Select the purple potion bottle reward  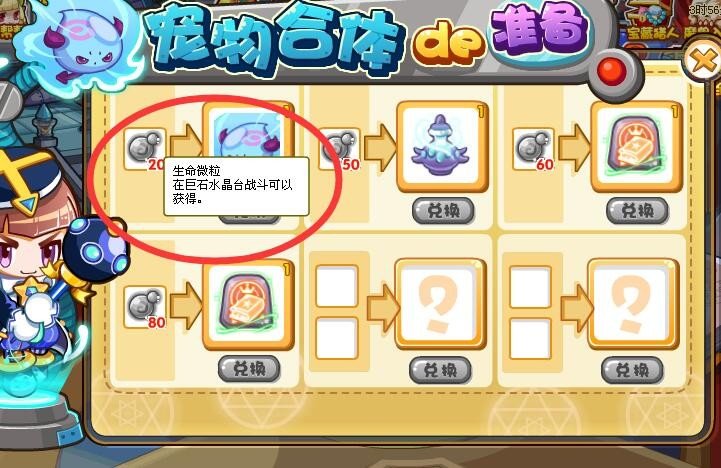coord(442,146)
